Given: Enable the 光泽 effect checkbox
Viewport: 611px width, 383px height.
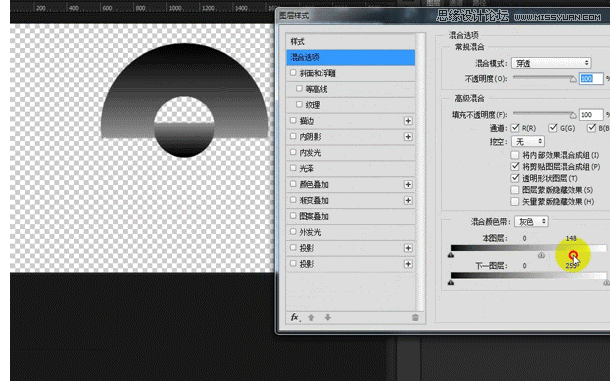Looking at the screenshot, I should coord(293,168).
